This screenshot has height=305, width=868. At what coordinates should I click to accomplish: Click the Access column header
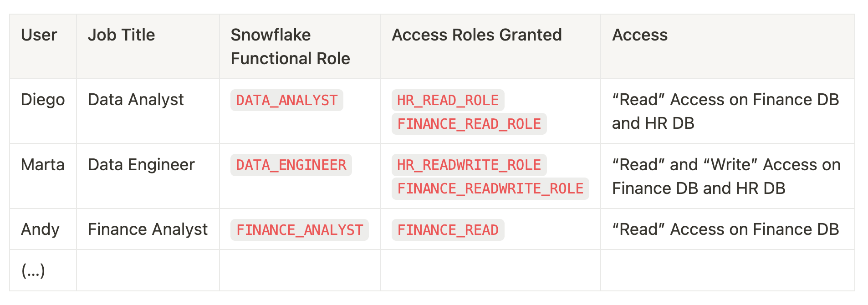coord(639,35)
